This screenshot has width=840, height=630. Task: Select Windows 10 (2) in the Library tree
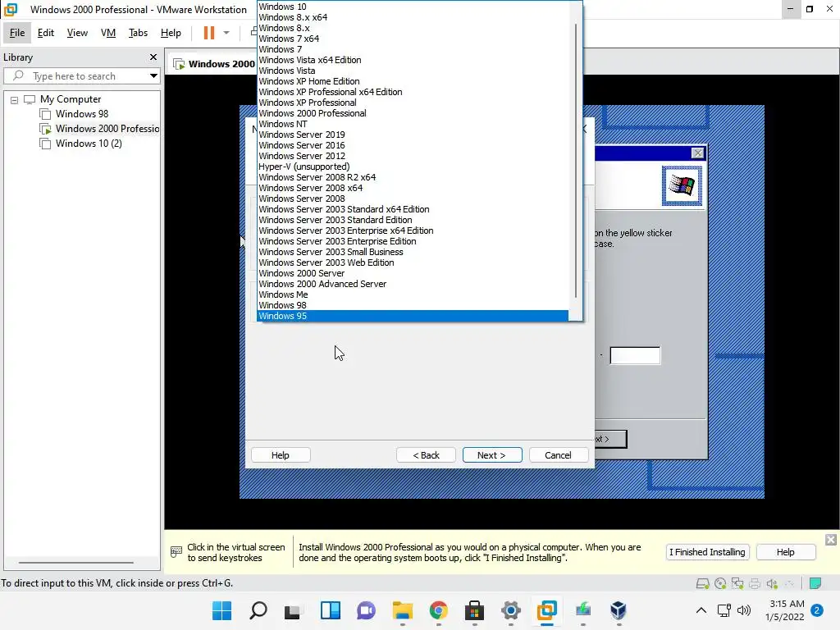89,143
